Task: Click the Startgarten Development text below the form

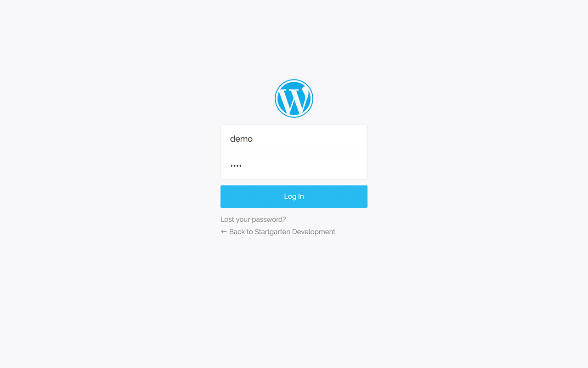Action: pos(295,232)
